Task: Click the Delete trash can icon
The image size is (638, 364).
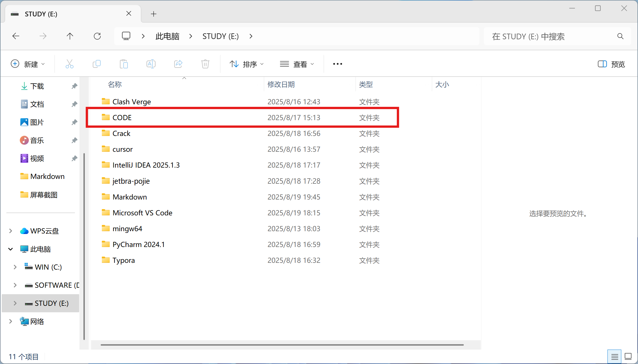Action: [205, 64]
